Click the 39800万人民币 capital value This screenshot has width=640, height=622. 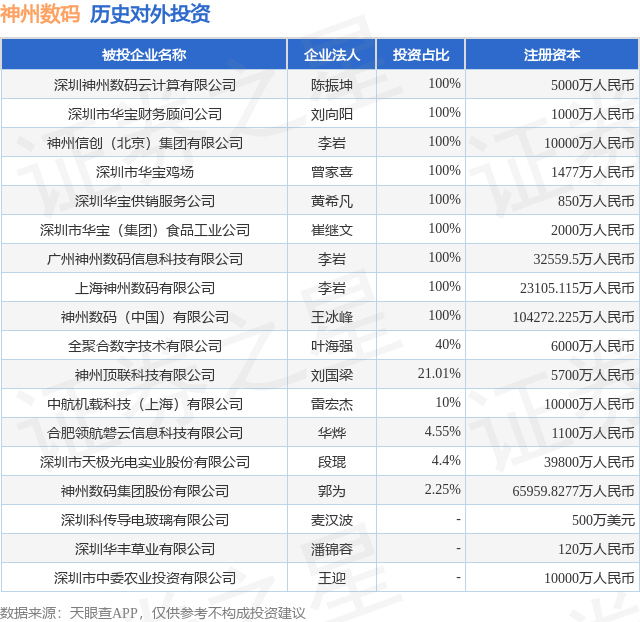(x=589, y=462)
